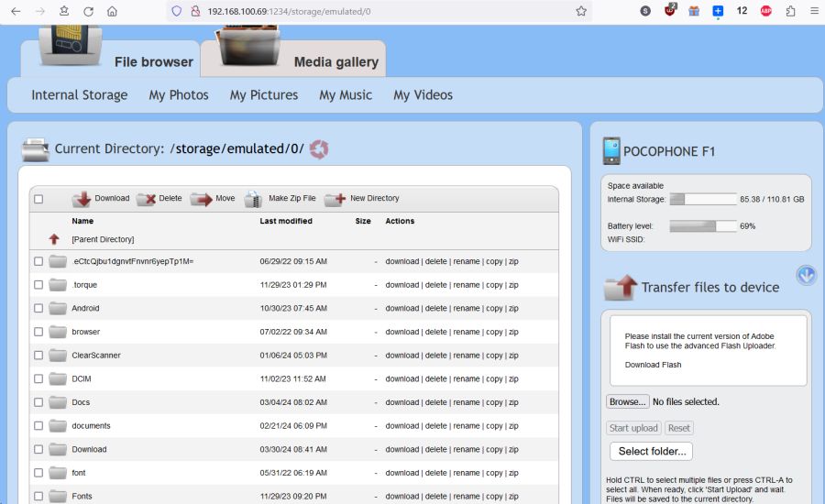Image resolution: width=825 pixels, height=504 pixels.
Task: Click the blue round download arrow icon
Action: pyautogui.click(x=806, y=275)
